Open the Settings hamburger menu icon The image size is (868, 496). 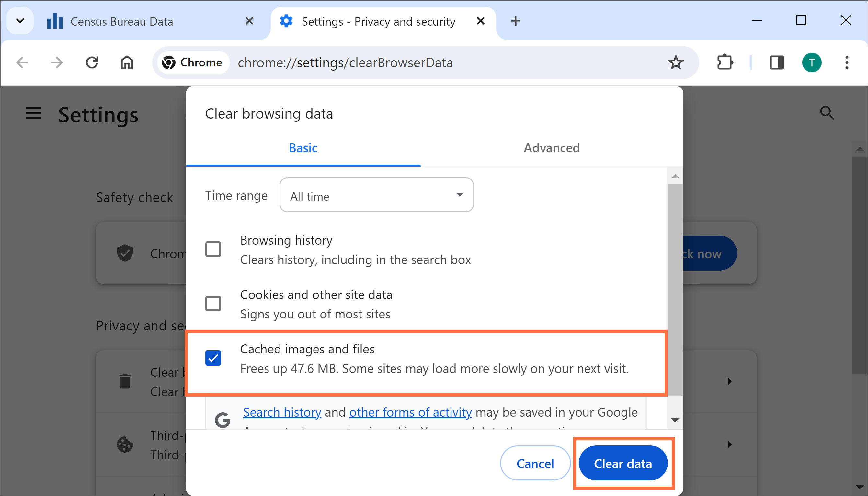pos(33,114)
